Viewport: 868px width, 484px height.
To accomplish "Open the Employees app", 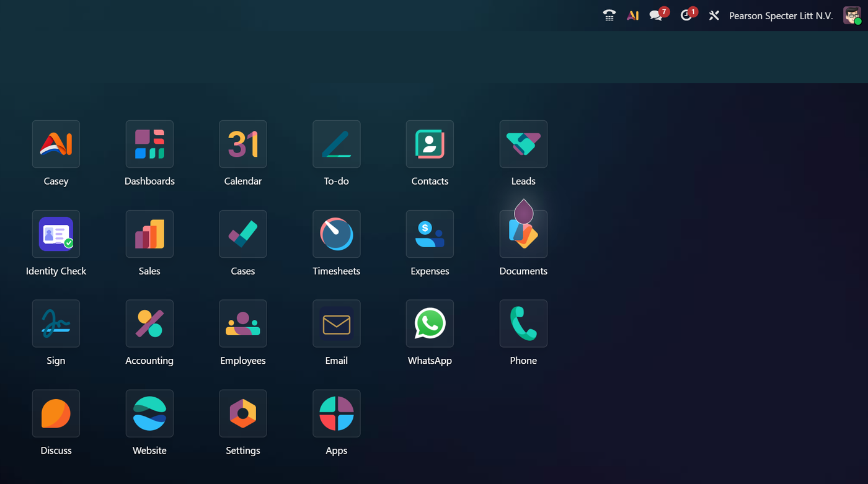I will (x=243, y=323).
